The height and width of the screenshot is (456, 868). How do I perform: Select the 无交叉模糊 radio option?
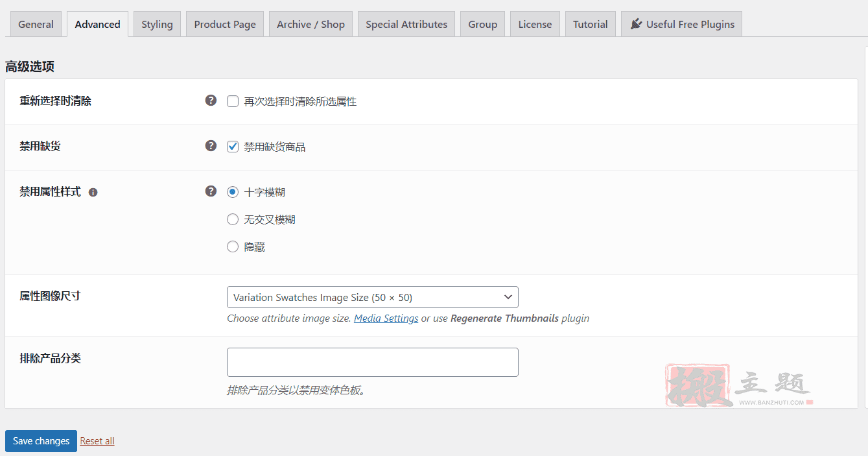233,219
